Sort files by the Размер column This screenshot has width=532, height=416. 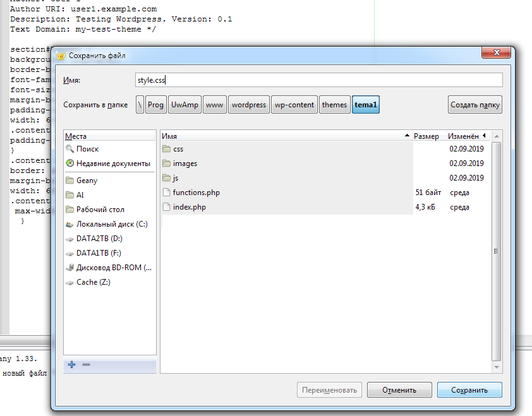click(426, 136)
